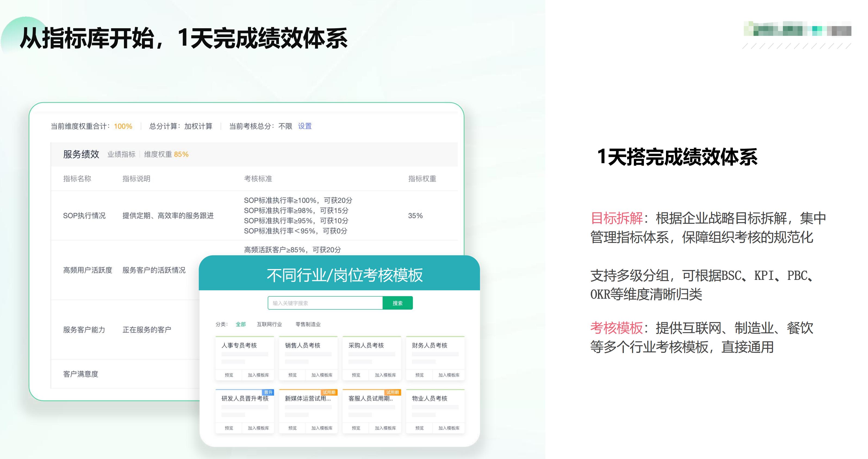This screenshot has height=459, width=868.
Task: 点击研发人员卡片的晋升标签
Action: tap(268, 392)
